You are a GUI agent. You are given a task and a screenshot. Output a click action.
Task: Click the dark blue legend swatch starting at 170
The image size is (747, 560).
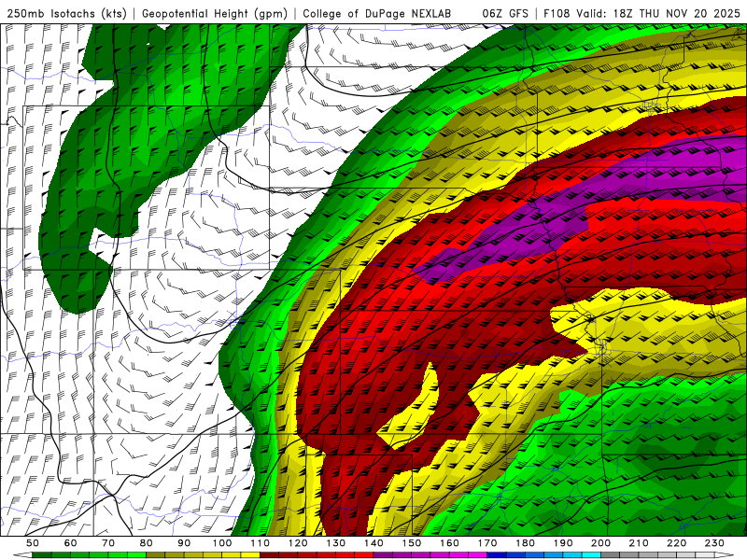tap(497, 555)
